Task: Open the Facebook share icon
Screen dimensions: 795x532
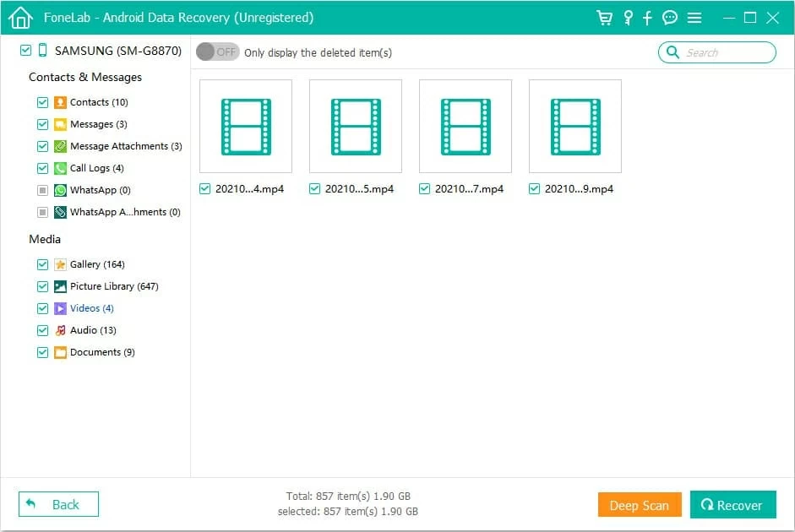Action: (x=648, y=18)
